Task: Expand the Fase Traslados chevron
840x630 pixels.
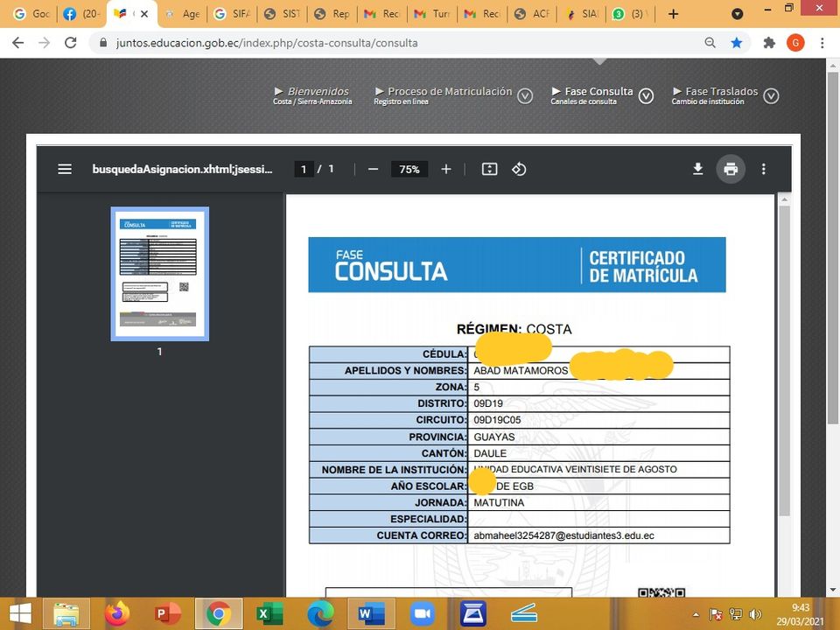Action: [x=771, y=96]
